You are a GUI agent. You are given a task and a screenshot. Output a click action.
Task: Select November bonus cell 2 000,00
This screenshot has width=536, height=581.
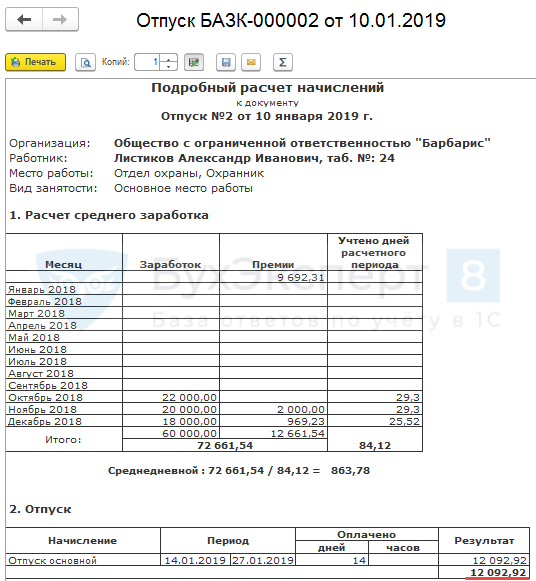coord(273,409)
